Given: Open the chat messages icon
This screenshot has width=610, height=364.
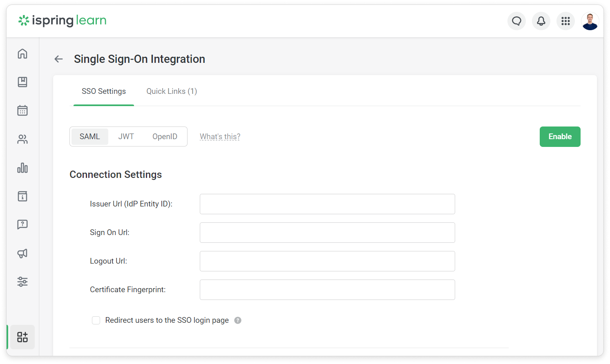Looking at the screenshot, I should (516, 21).
